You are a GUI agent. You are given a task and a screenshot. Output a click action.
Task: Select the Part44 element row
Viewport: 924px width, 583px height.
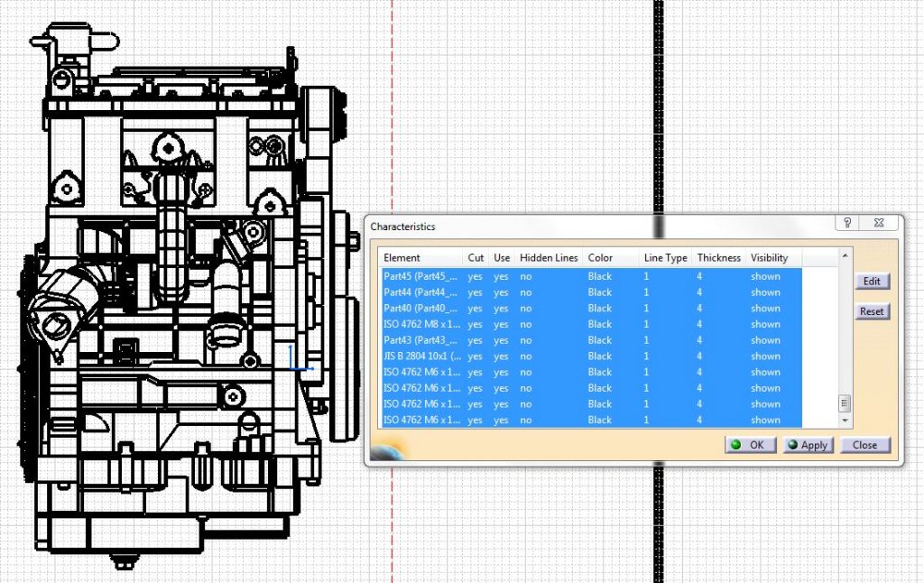coord(420,291)
